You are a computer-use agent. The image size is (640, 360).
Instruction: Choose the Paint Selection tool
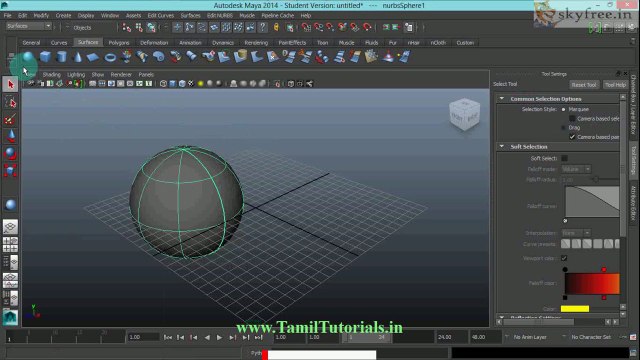11,119
